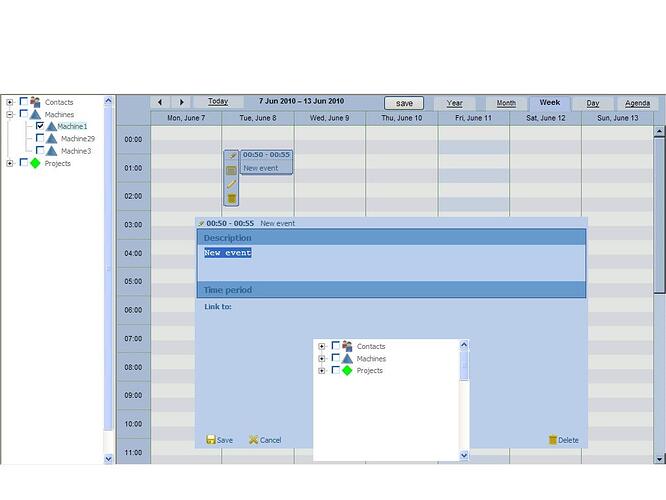Switch to the Month view tab
The image size is (666, 500).
(506, 103)
